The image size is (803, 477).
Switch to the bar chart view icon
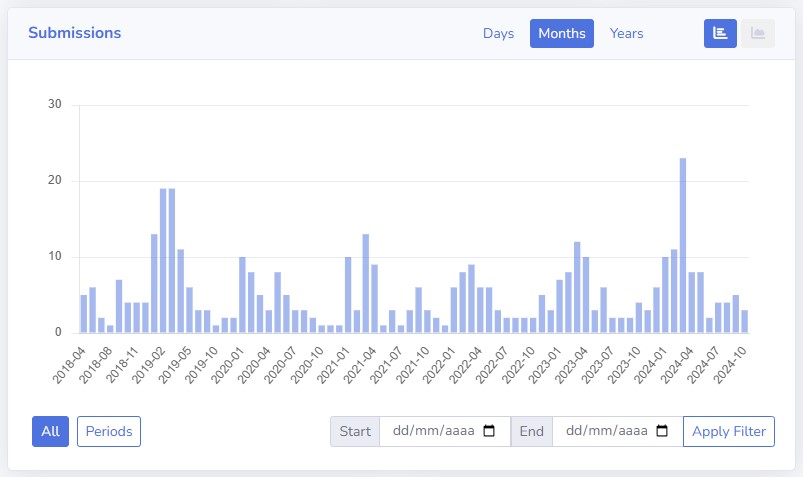tap(720, 33)
